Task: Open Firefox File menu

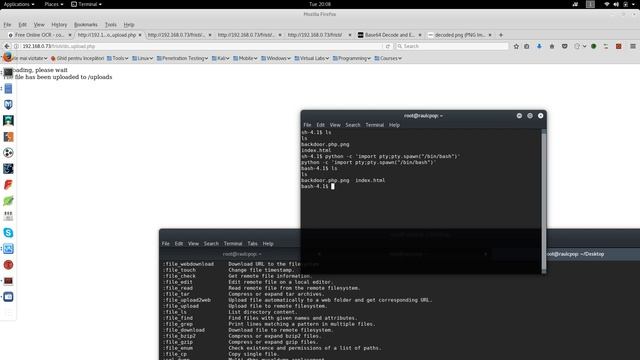Action: pos(7,24)
